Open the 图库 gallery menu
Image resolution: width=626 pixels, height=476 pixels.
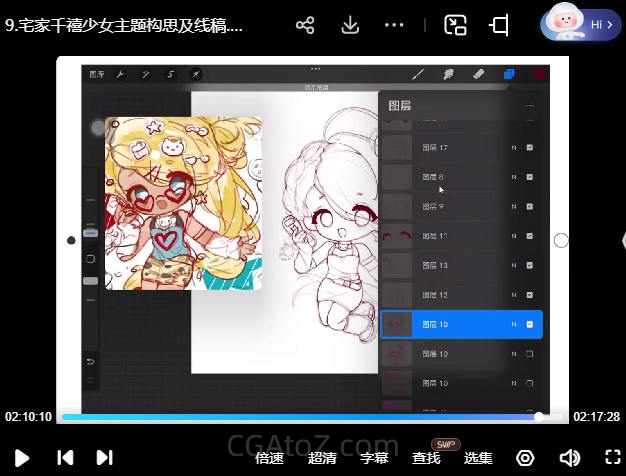click(x=97, y=74)
